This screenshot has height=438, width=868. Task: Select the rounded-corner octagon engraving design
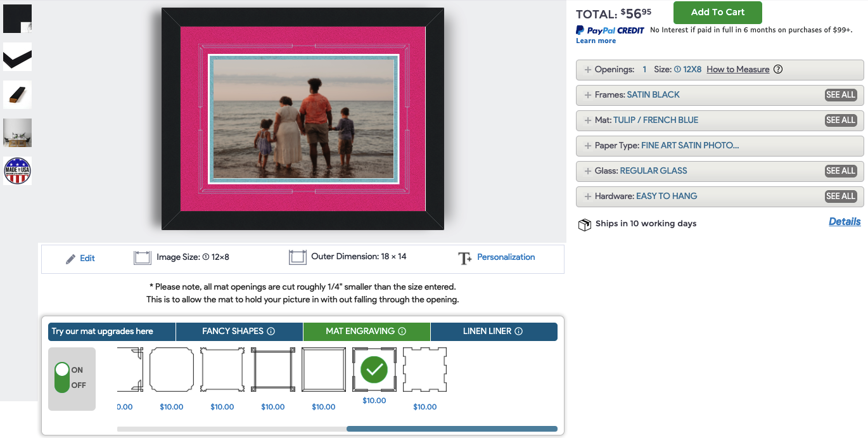pyautogui.click(x=171, y=370)
